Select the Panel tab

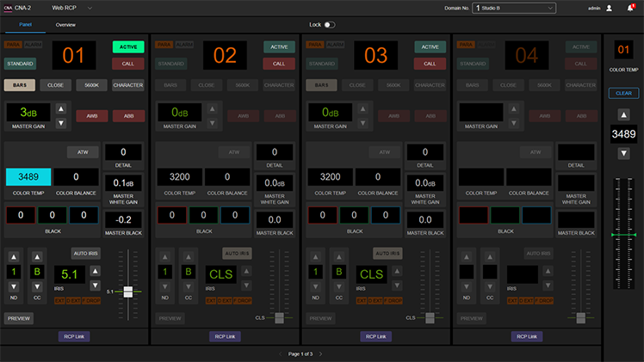tap(25, 25)
